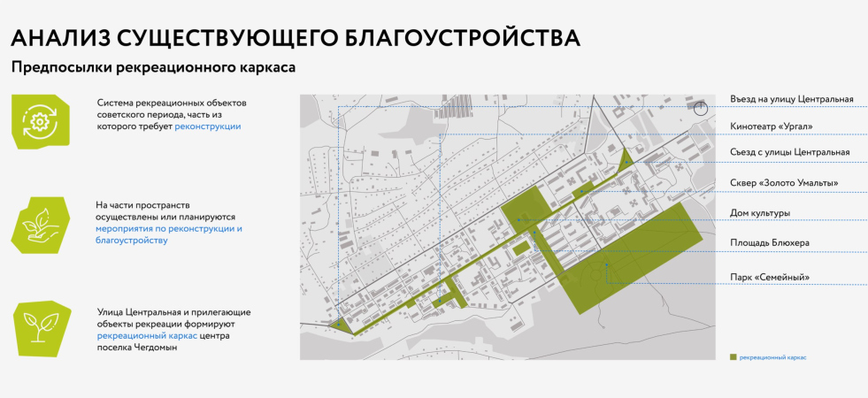Open blue "реконструкции" link in first paragraph
This screenshot has width=868, height=398.
208,126
